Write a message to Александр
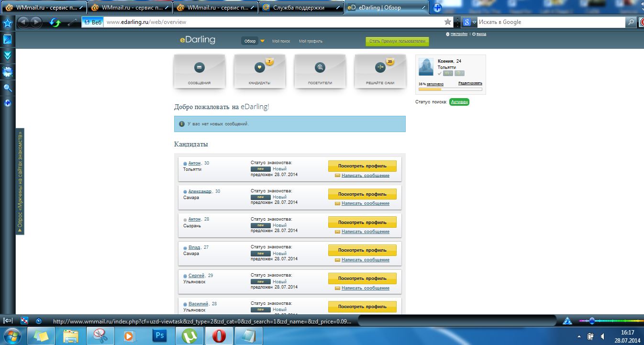 click(x=366, y=203)
